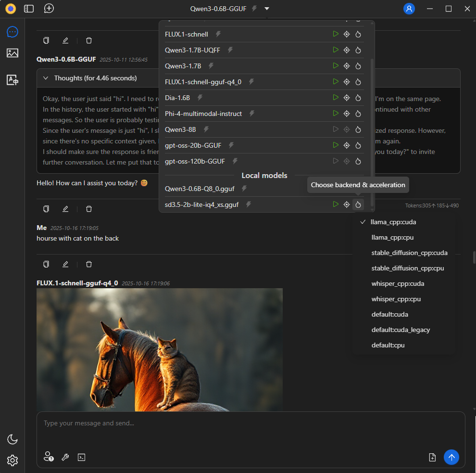Screen dimensions: 476x473
Task: Open backend selector for sd3.5-2b-lite-iq4_xs.gguf
Action: (358, 205)
